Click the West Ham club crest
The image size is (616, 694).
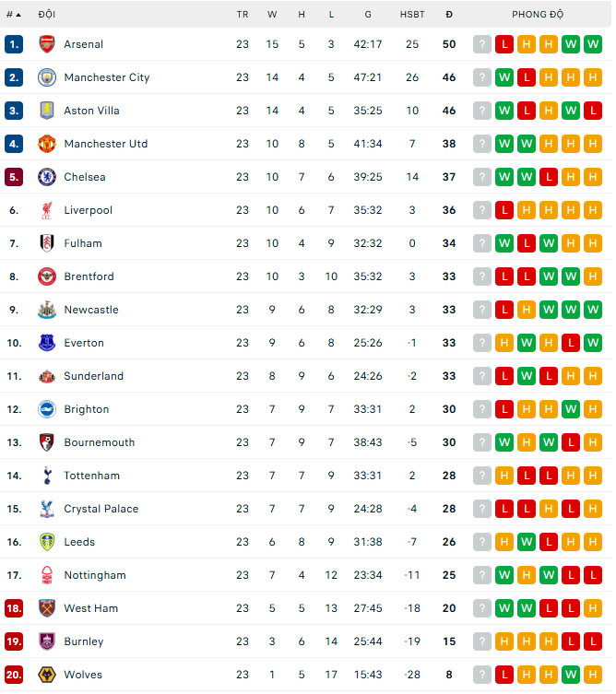pos(47,608)
